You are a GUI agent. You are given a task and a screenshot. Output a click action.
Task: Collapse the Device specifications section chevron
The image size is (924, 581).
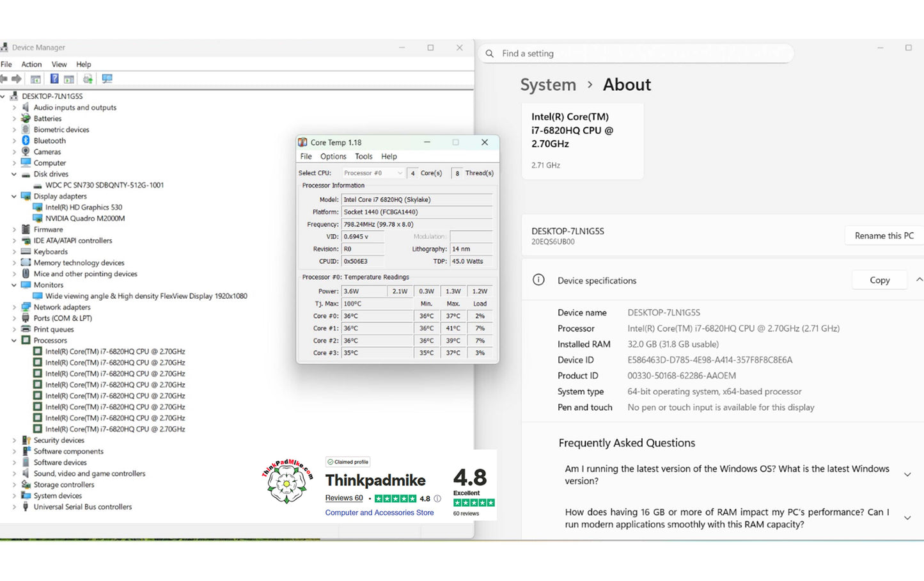pos(919,280)
